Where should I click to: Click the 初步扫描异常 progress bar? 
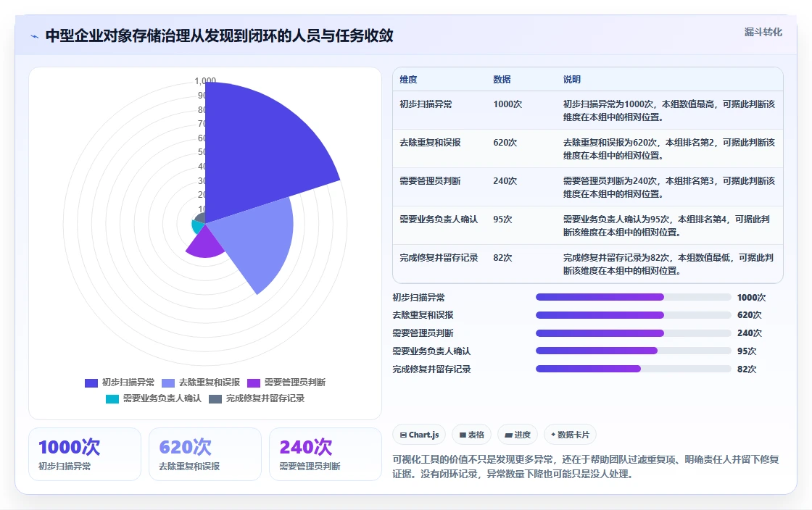point(633,297)
